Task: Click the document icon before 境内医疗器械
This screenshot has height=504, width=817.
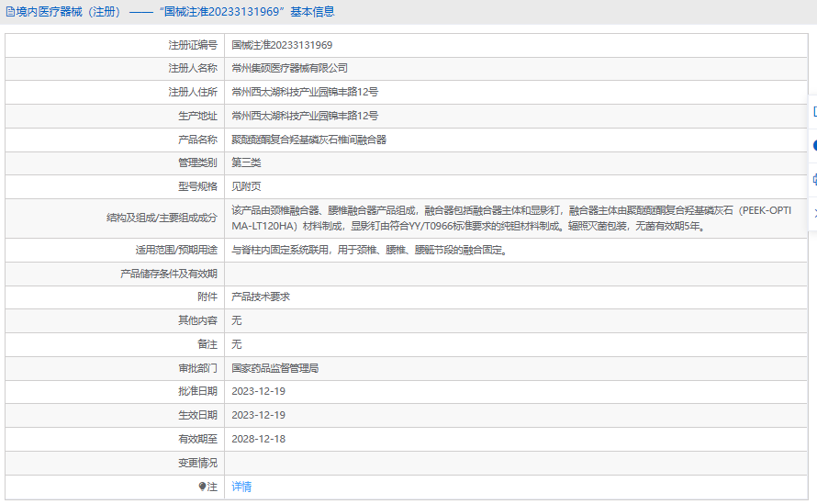Action: [10, 12]
